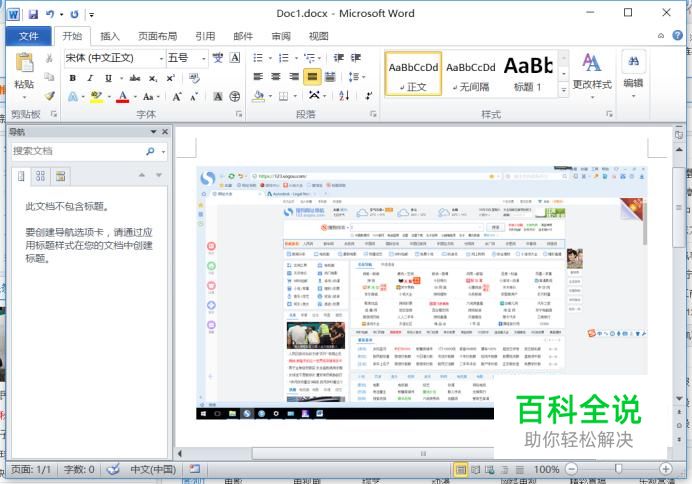This screenshot has width=692, height=484.
Task: Click the Bullets list icon
Action: (258, 58)
